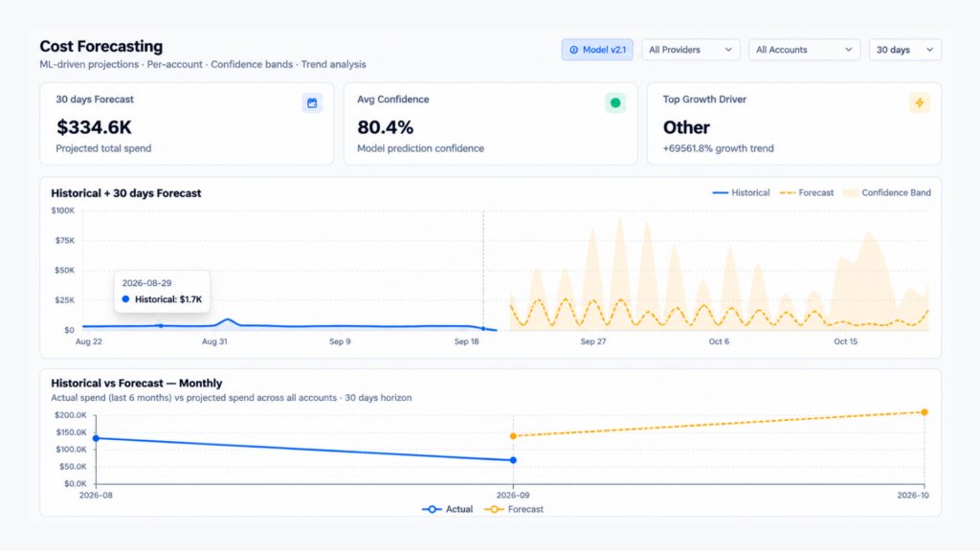Click the Projected total spend caption
Viewport: 980px width, 551px height.
[103, 148]
